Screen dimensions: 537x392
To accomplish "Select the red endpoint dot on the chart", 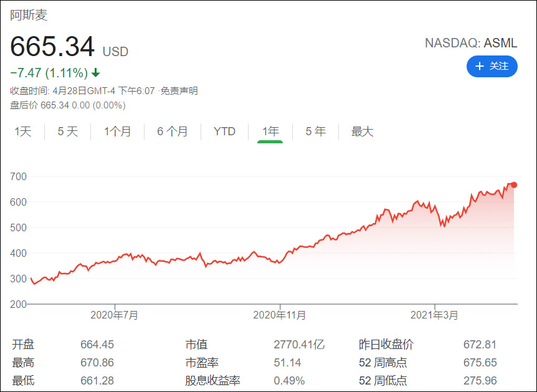I will coord(513,185).
